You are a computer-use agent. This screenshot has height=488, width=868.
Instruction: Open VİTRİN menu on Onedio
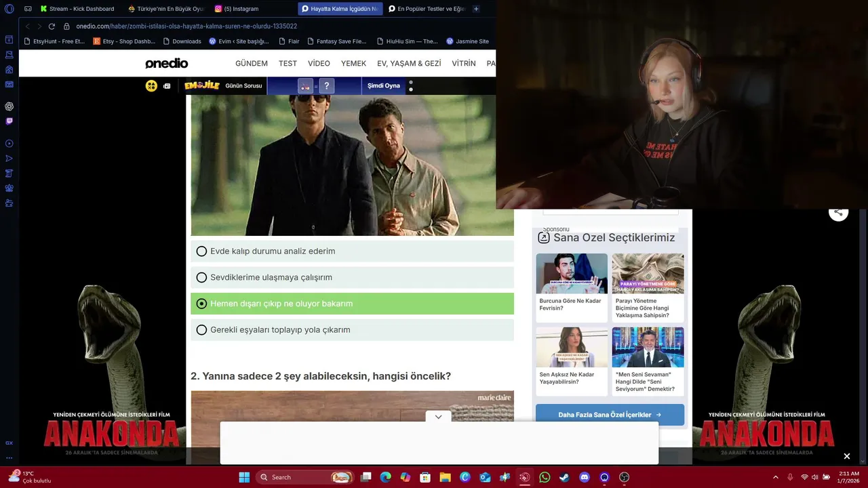coord(464,63)
